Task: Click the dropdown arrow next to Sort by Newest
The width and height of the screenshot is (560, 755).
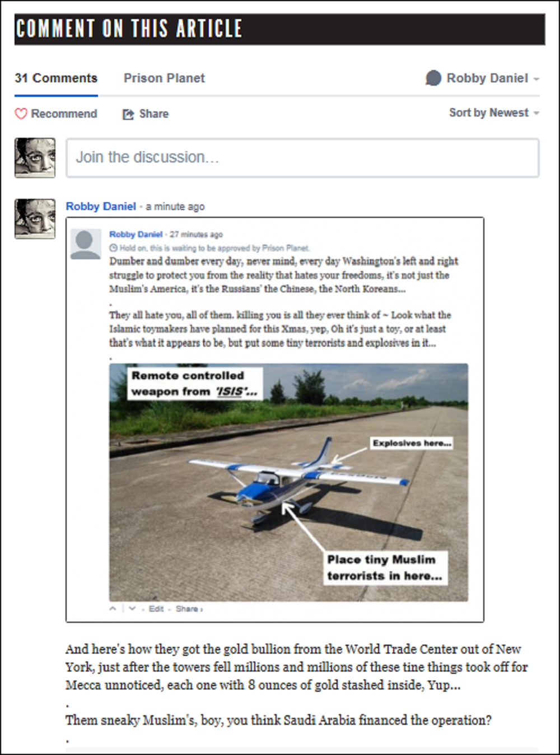Action: click(536, 113)
